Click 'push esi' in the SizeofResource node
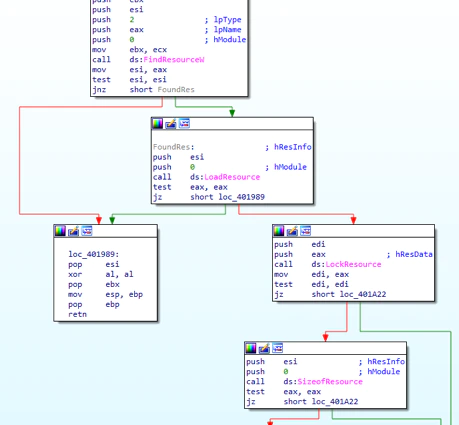Screen dimensions: 459x425 click(272, 362)
